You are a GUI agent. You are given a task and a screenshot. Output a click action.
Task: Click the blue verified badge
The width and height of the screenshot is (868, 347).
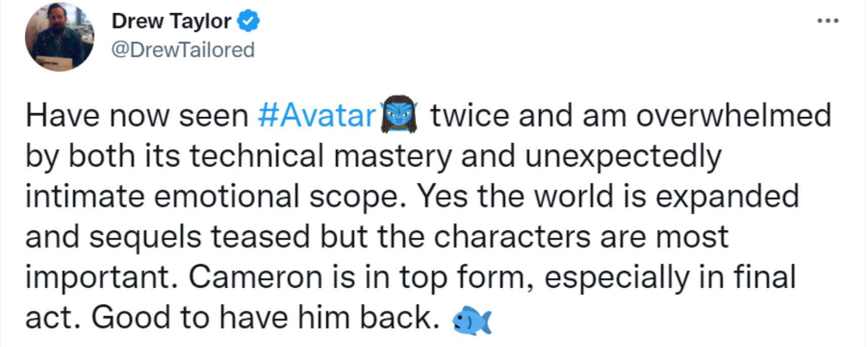(x=248, y=21)
